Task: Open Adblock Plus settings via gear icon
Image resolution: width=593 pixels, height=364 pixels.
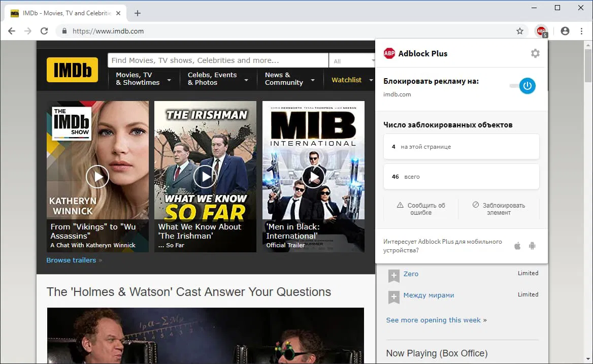Action: point(535,53)
